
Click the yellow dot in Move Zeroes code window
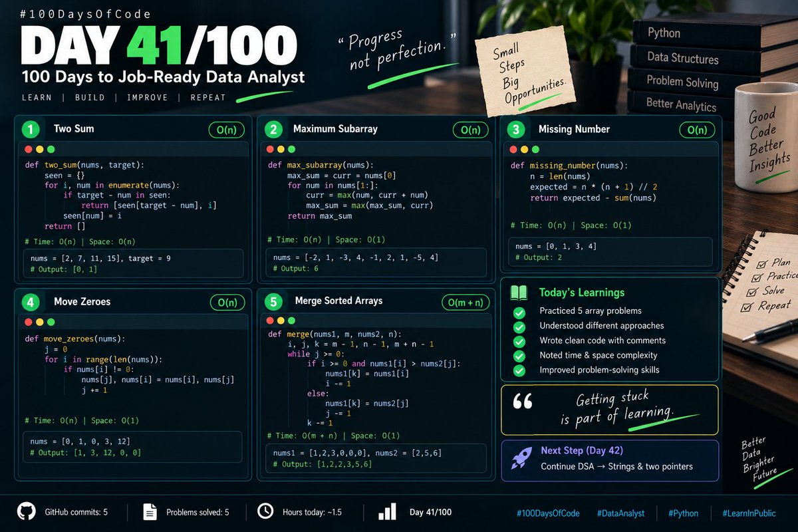tap(40, 322)
